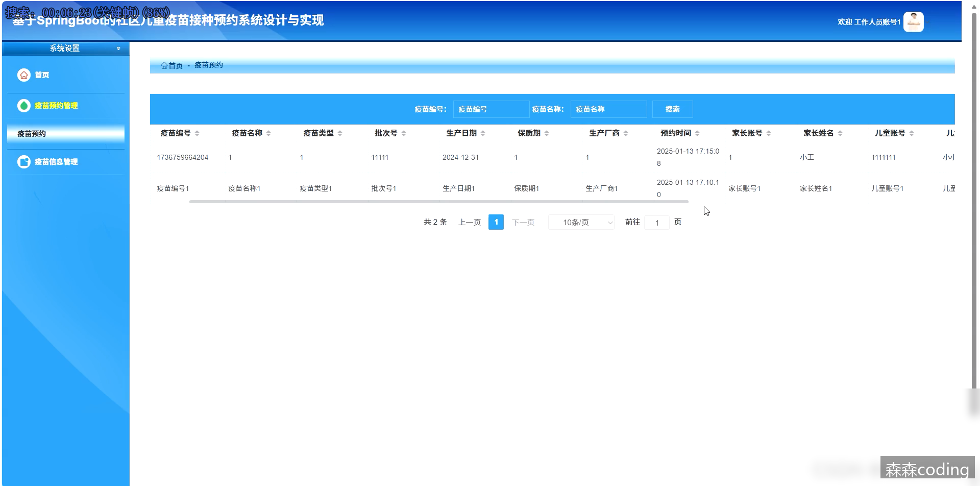Sort by 家长姓名 column arrows
The image size is (980, 486).
(840, 133)
